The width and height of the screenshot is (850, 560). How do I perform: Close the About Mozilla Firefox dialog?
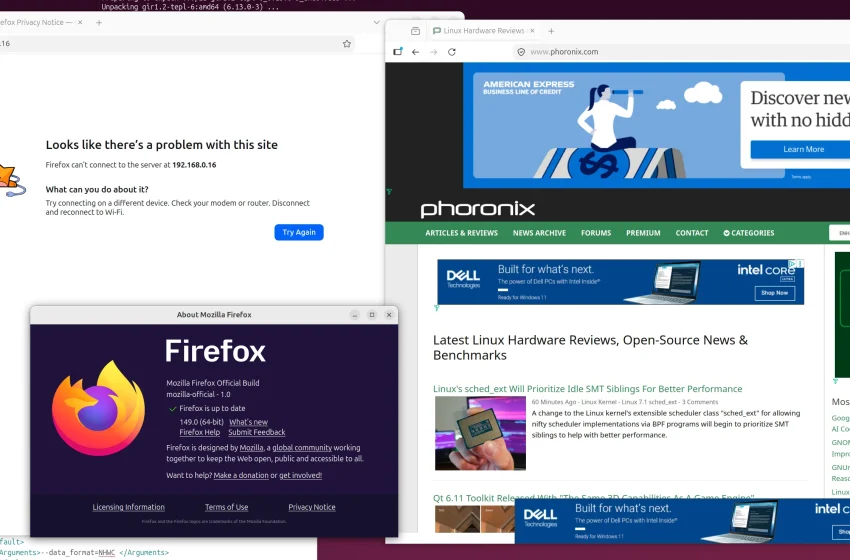tap(389, 315)
